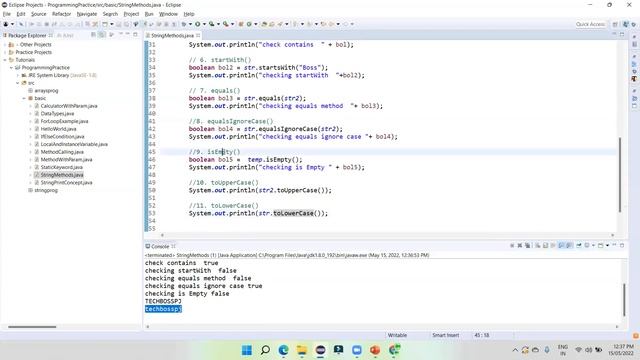Collapse the Tutorials node
Viewport: 640px width, 360px height.
(x=5, y=60)
